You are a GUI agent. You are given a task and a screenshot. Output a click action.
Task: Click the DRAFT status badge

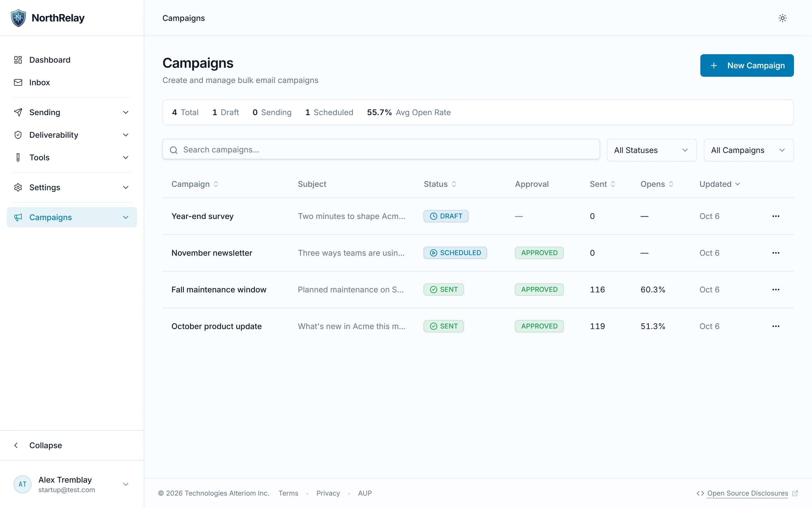point(445,216)
